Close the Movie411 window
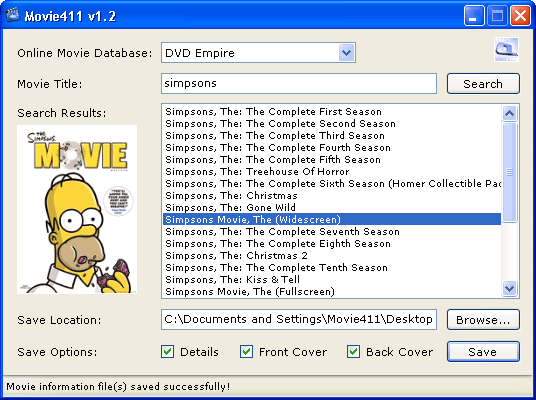The height and width of the screenshot is (400, 536). tap(520, 16)
